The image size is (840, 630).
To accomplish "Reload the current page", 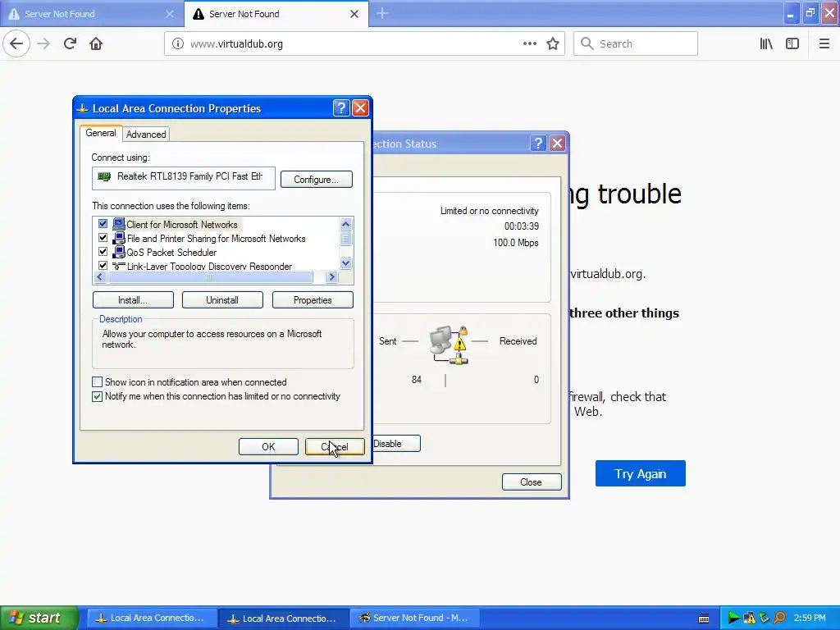I will click(x=70, y=43).
